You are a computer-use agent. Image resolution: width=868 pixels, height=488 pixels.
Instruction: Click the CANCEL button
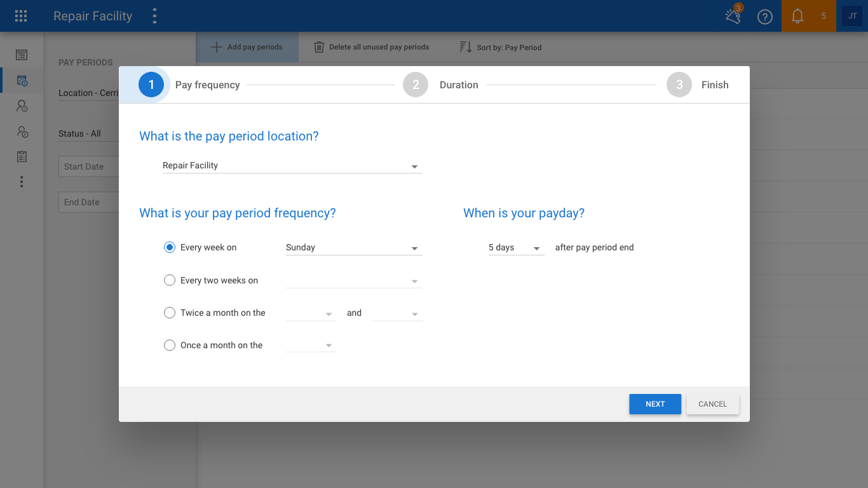(x=713, y=404)
